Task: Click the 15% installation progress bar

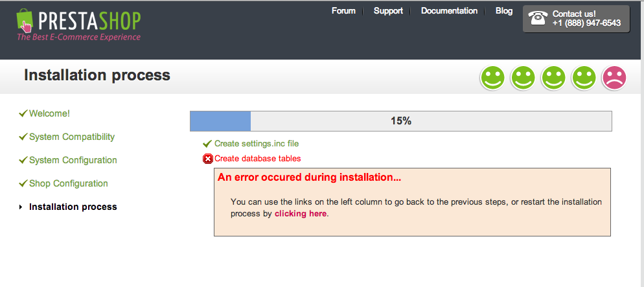Action: tap(401, 121)
